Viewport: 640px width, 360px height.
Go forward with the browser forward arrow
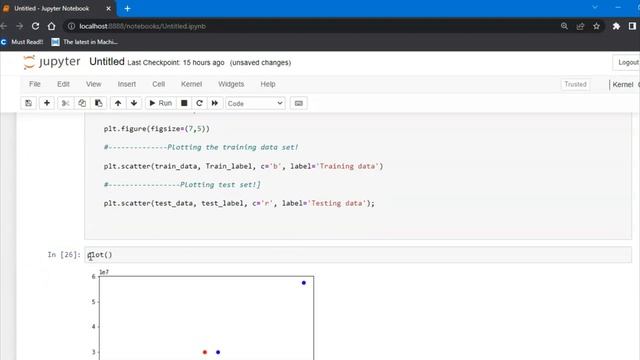(x=20, y=26)
